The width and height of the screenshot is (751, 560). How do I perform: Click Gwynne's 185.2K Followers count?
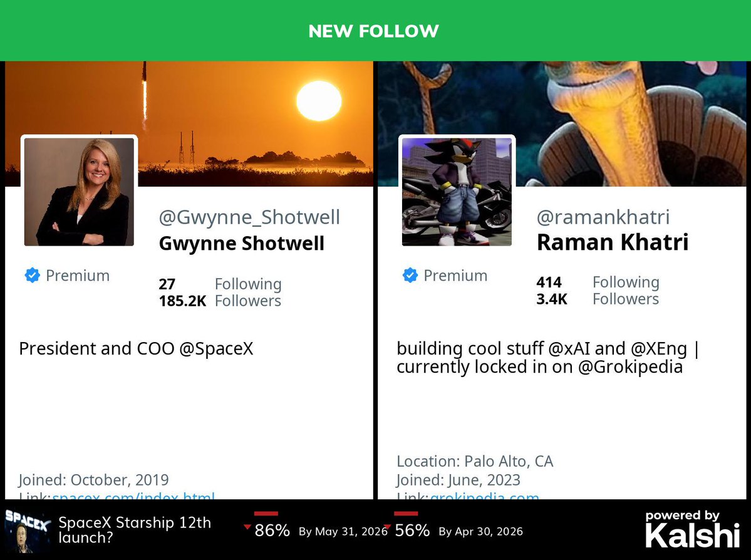(220, 301)
